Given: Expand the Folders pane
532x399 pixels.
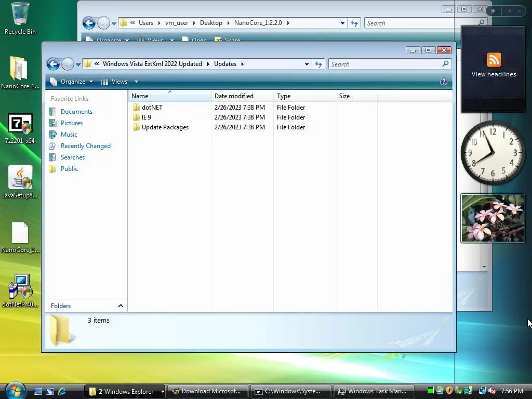Looking at the screenshot, I should click(87, 305).
